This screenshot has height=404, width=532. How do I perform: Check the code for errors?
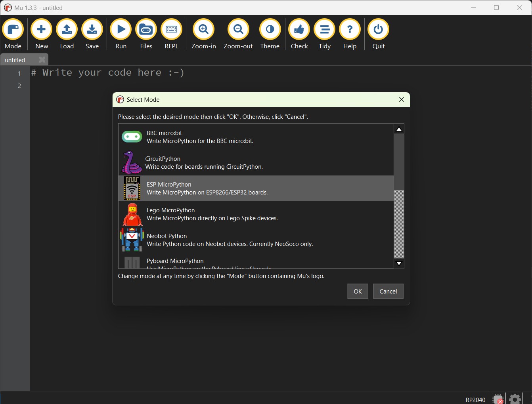pyautogui.click(x=299, y=34)
